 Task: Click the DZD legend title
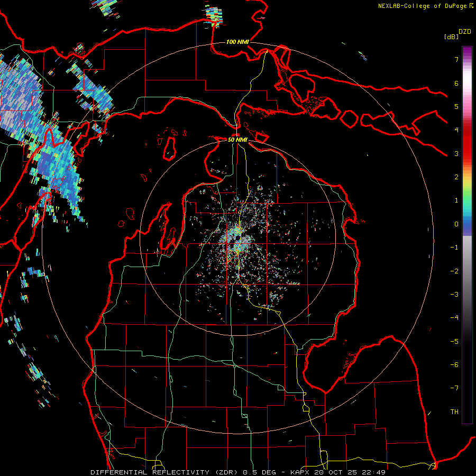(465, 32)
